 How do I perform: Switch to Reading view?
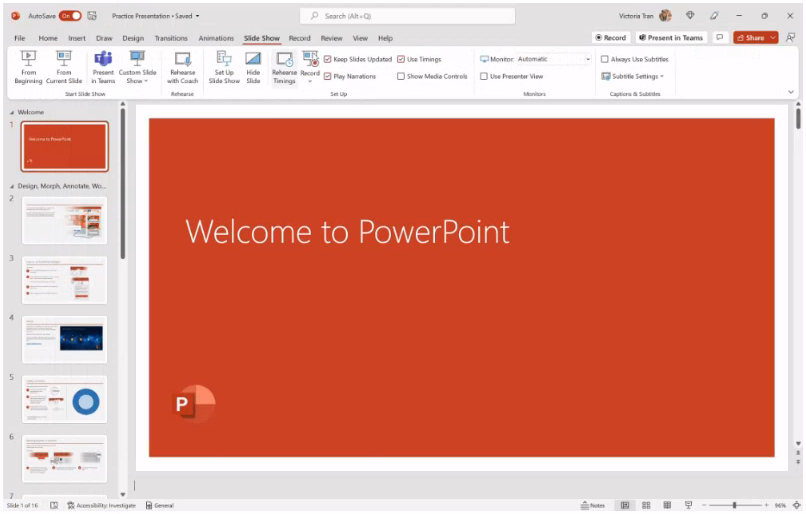coord(667,505)
